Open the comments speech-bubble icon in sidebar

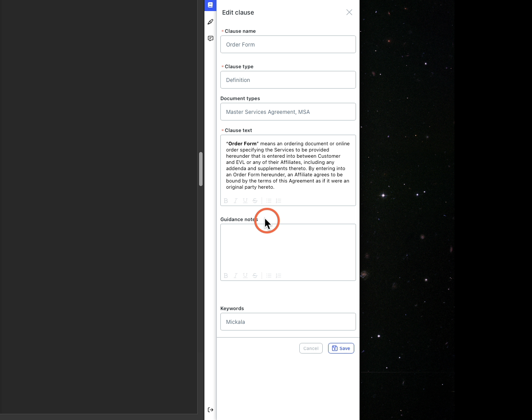[x=210, y=39]
